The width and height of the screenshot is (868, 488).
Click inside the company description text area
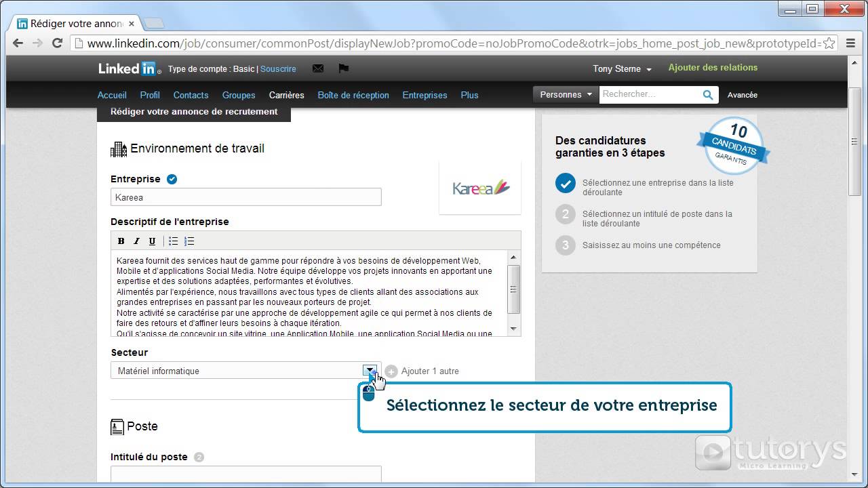pyautogui.click(x=309, y=293)
